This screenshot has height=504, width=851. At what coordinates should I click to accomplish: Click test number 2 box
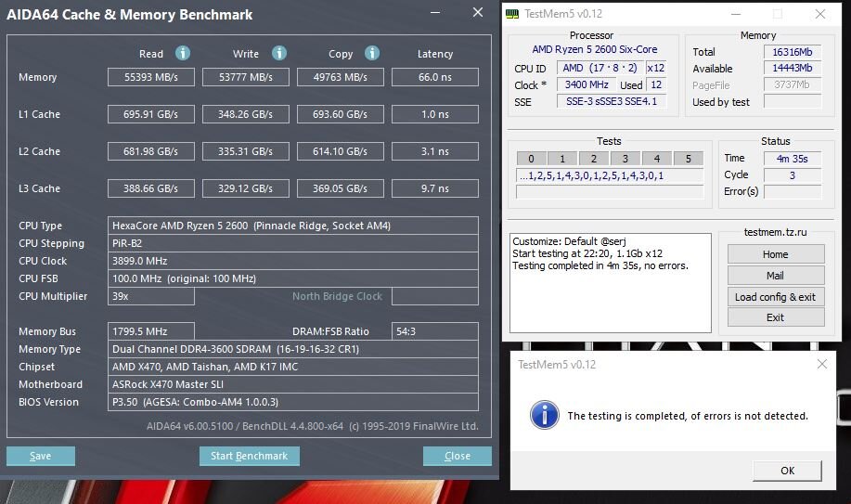[594, 159]
